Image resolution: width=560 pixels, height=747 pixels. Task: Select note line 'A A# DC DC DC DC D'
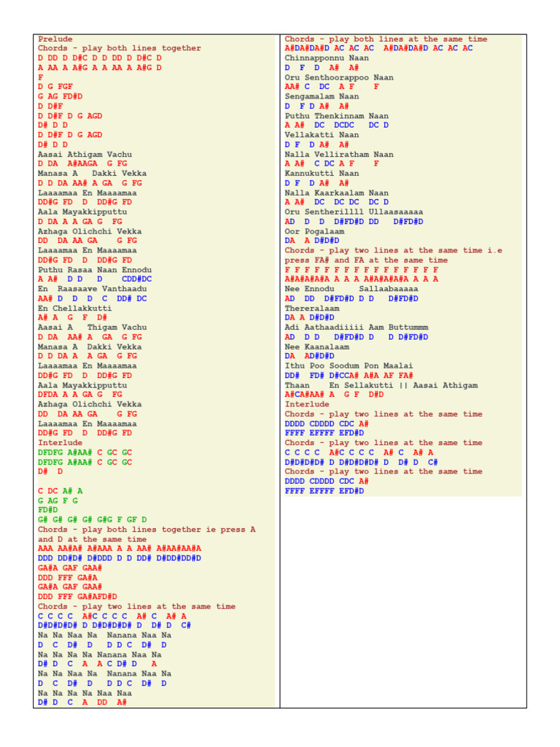coord(337,202)
